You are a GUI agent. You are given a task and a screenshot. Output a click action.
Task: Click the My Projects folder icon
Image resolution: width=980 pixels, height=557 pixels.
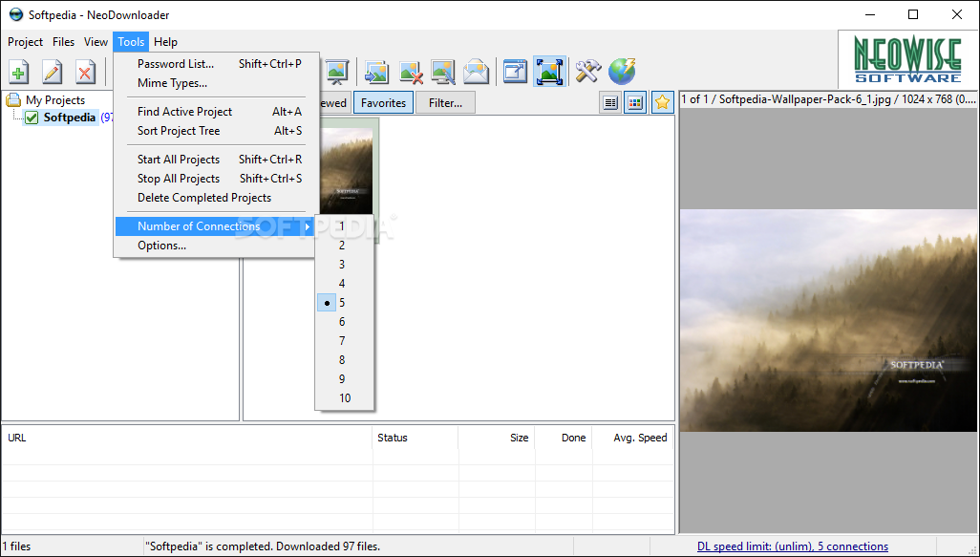[x=13, y=100]
